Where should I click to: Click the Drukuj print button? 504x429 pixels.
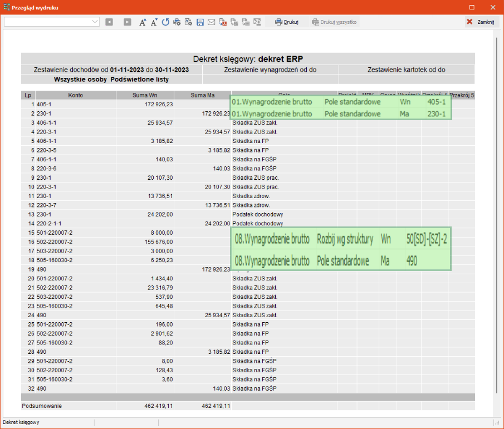pos(287,22)
